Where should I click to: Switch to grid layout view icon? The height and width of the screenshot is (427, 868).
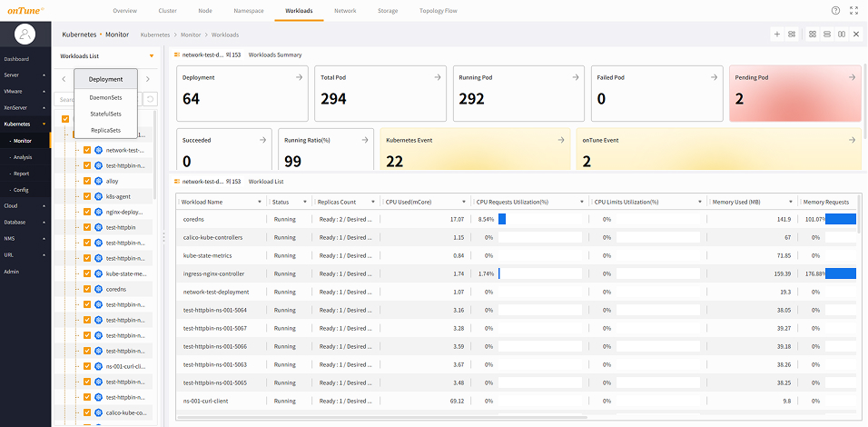(x=813, y=35)
